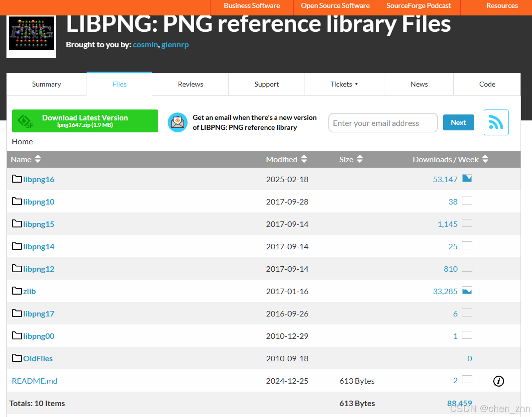Image resolution: width=532 pixels, height=417 pixels.
Task: Open the zlib folder icon
Action: (15, 291)
